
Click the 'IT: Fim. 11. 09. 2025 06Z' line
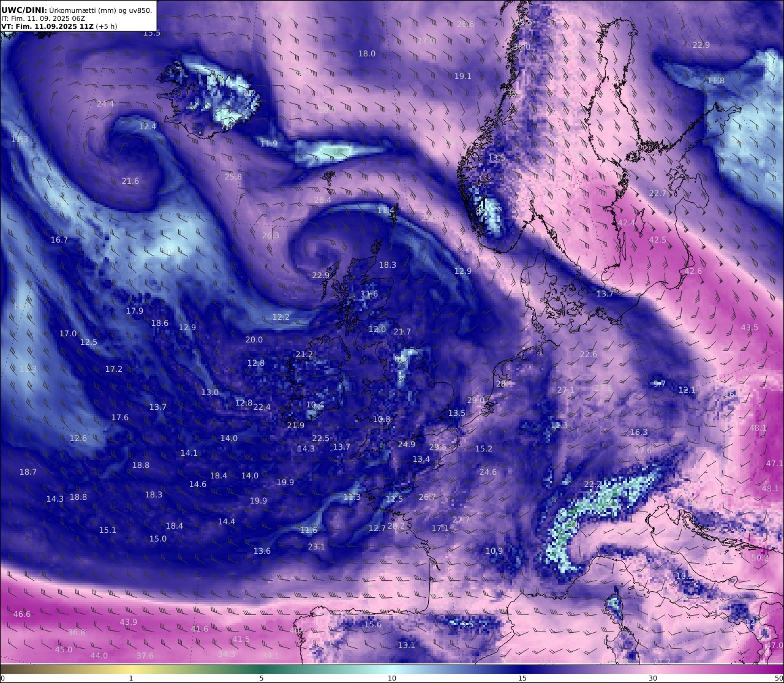coord(43,18)
